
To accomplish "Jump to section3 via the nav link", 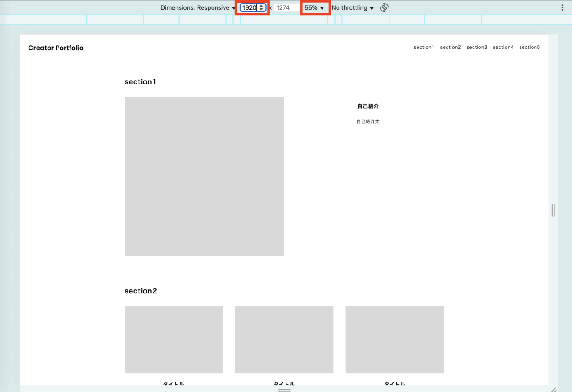I will [477, 47].
